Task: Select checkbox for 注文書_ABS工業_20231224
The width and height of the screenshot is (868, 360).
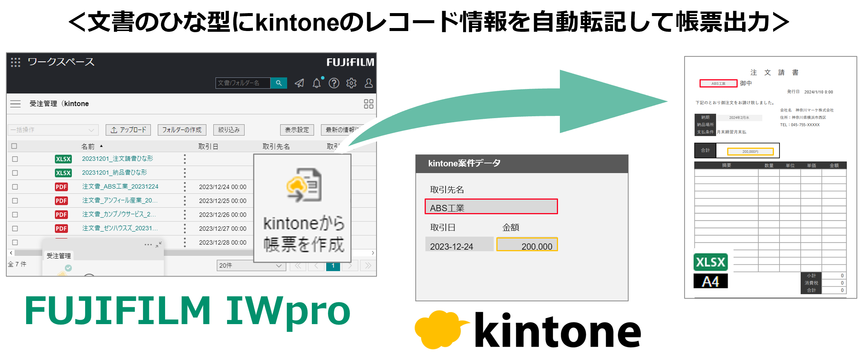Action: pos(15,187)
